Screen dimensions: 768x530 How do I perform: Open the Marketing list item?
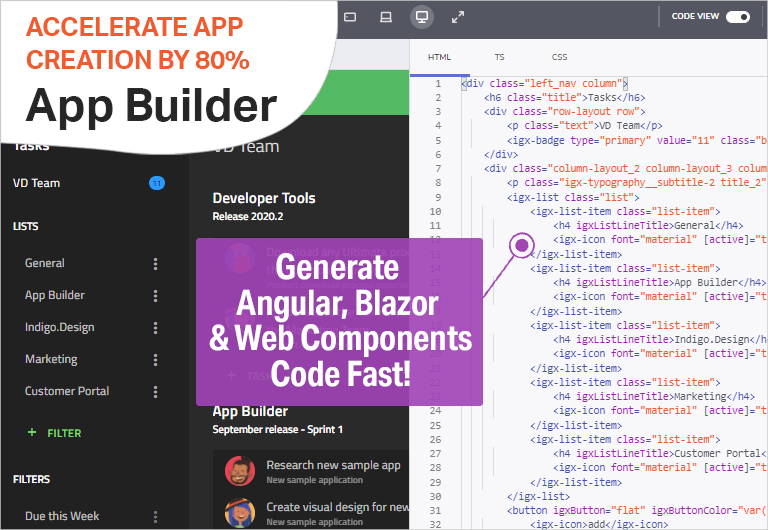pyautogui.click(x=51, y=359)
